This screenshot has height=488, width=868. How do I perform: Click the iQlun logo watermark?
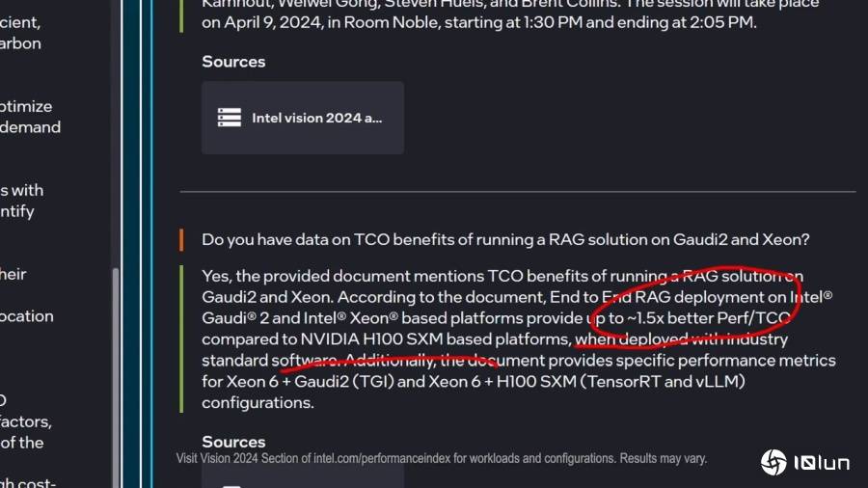[x=805, y=462]
